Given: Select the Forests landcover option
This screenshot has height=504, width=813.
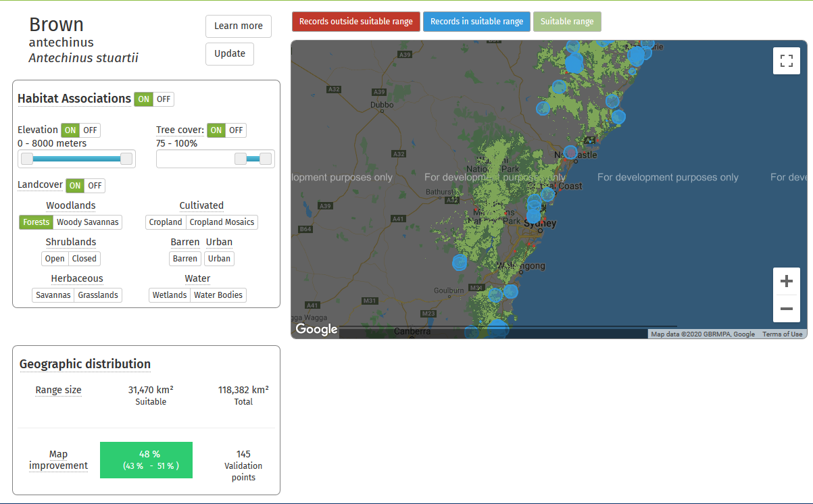Looking at the screenshot, I should click(x=36, y=222).
